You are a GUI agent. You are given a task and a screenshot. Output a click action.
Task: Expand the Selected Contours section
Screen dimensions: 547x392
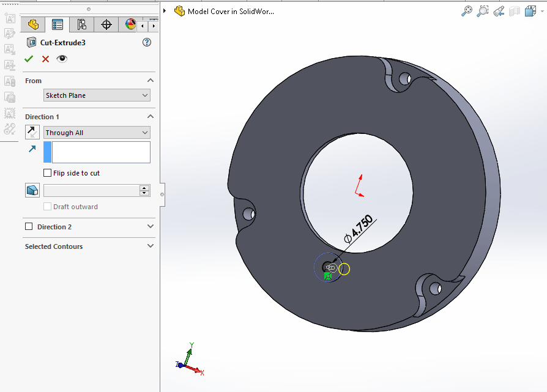click(x=151, y=246)
